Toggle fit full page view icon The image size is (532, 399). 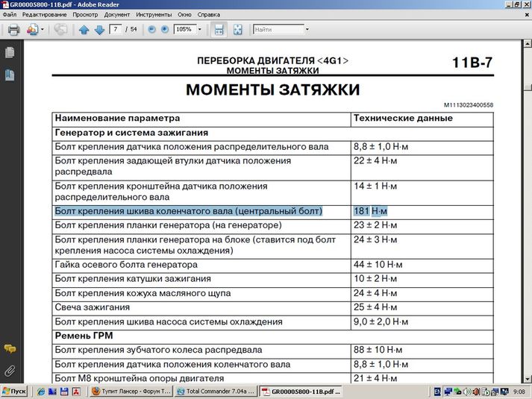[x=238, y=30]
